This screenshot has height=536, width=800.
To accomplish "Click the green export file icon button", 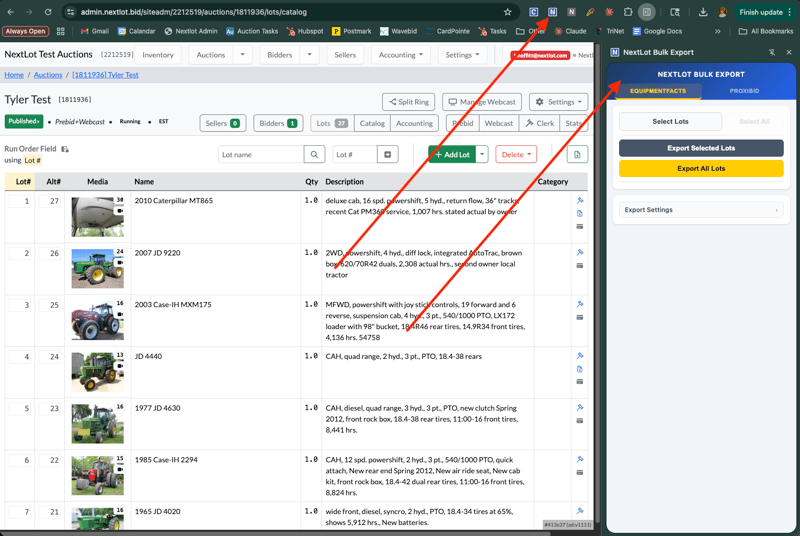I will (x=577, y=154).
